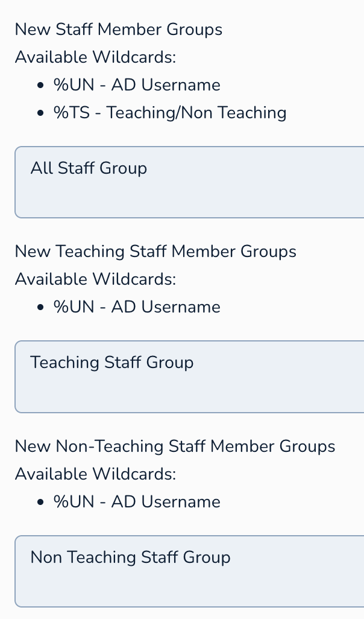Click the bullet point beside %TS wildcard
Viewport: 364px width, 619px height.
(x=40, y=113)
